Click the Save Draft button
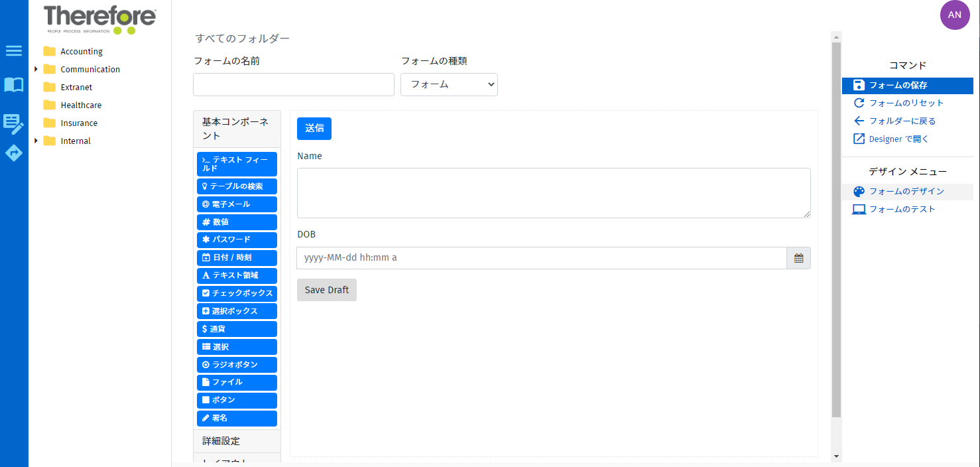The height and width of the screenshot is (467, 980). (x=327, y=290)
